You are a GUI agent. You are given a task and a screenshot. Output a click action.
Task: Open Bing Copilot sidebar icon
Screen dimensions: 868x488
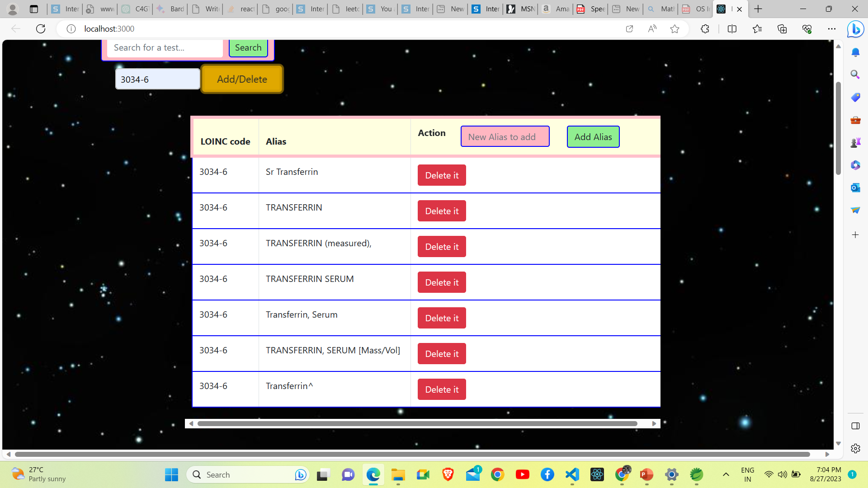(855, 29)
